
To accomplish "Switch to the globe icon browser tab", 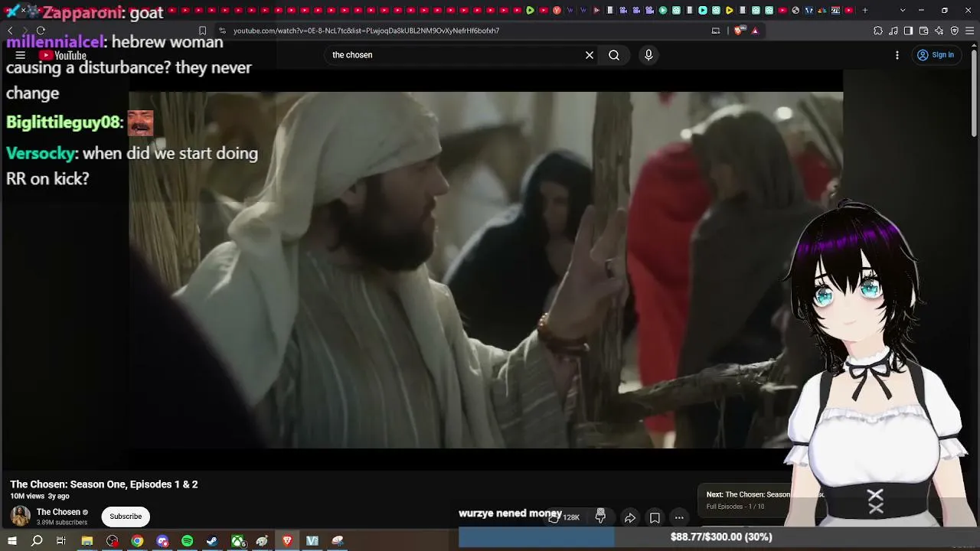I will (795, 11).
